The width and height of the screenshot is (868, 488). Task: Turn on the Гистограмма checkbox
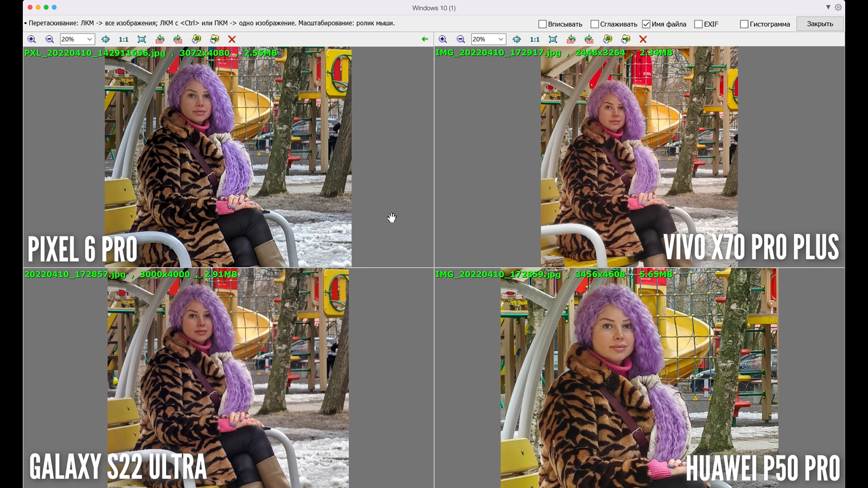click(744, 24)
